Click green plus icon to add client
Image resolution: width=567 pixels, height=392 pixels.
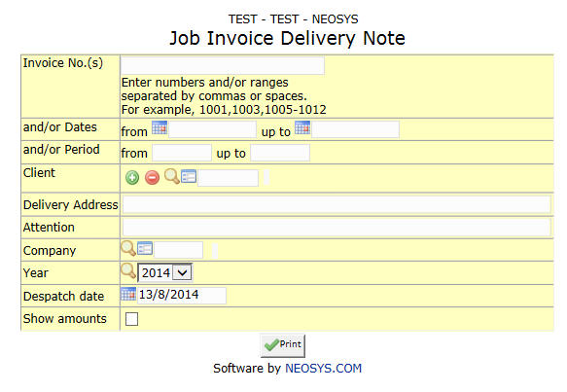(132, 178)
